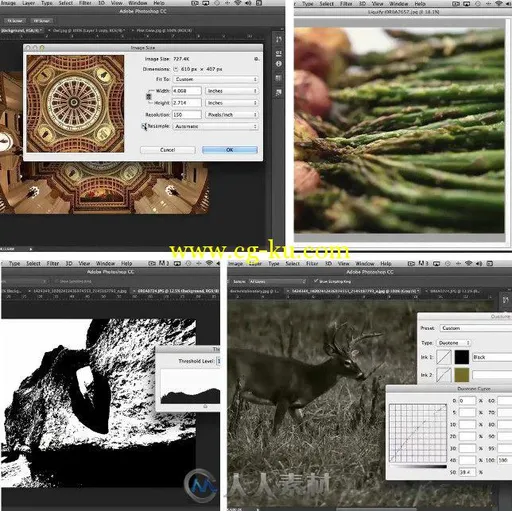Click the empty Ink 2 name field
The image size is (512, 511).
(492, 375)
